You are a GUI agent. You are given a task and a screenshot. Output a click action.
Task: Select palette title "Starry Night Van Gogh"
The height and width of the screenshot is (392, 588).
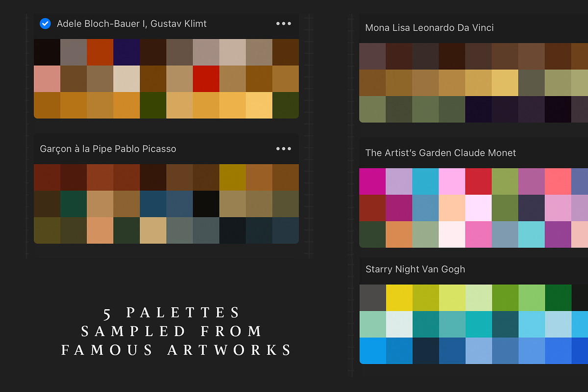415,269
